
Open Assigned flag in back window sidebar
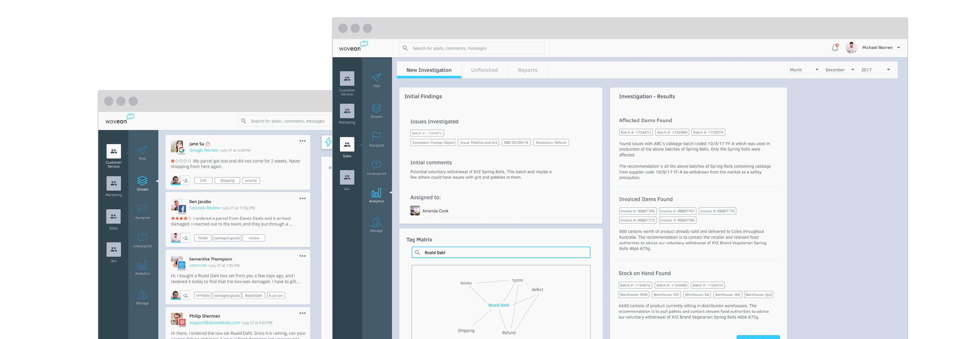tap(142, 212)
